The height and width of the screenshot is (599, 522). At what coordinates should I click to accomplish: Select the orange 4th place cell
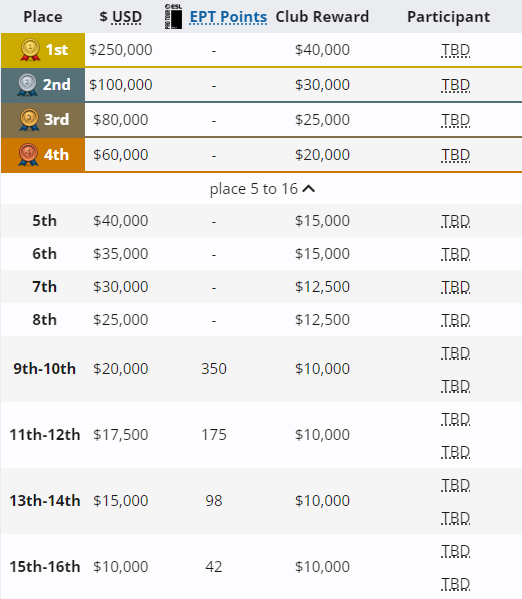pos(43,155)
